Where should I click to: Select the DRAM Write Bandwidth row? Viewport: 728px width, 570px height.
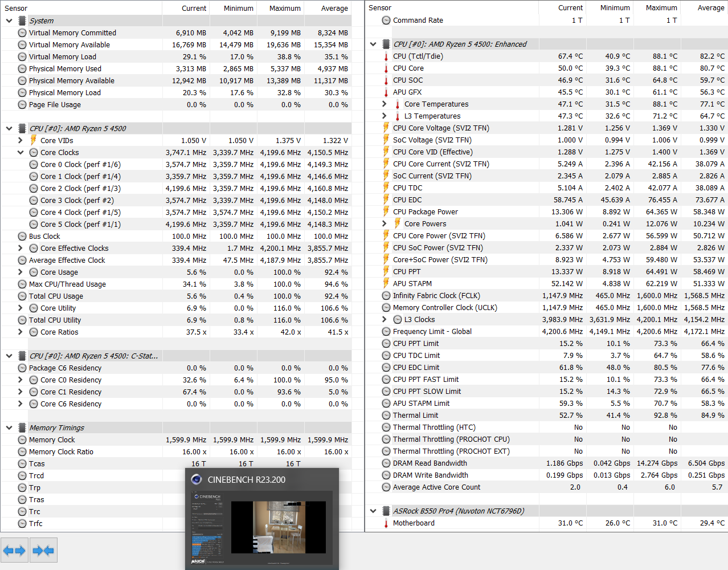coord(547,475)
